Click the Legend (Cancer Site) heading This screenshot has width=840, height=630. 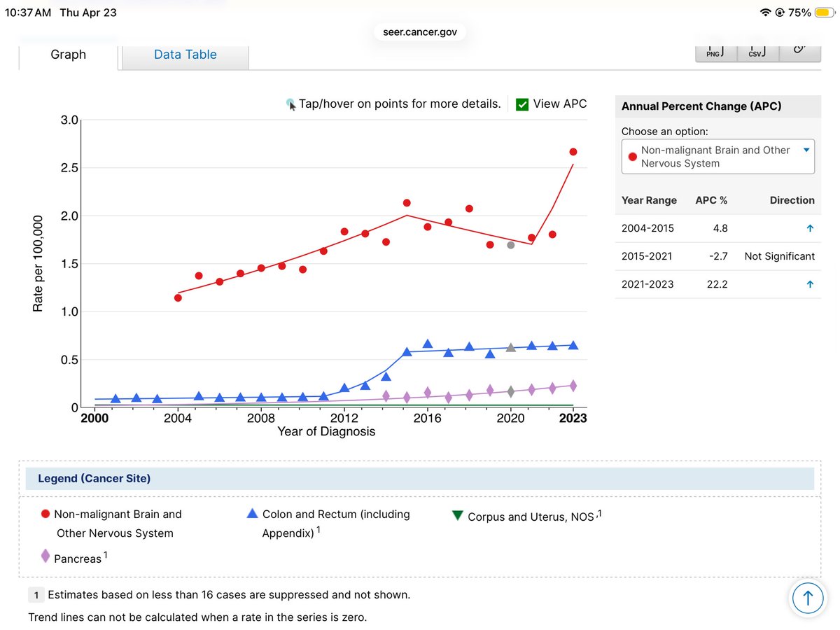pyautogui.click(x=94, y=479)
